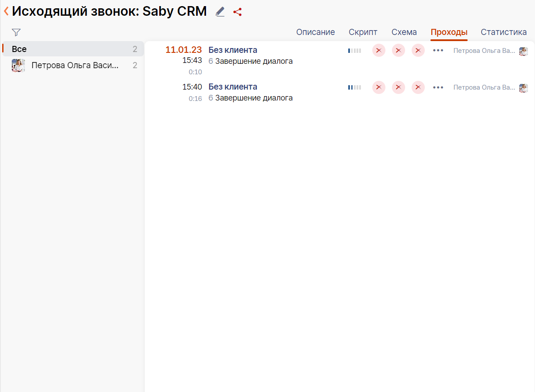This screenshot has width=535, height=392.
Task: Click the Петрова Ольга Ва name on 15:40 record
Action: click(x=484, y=87)
